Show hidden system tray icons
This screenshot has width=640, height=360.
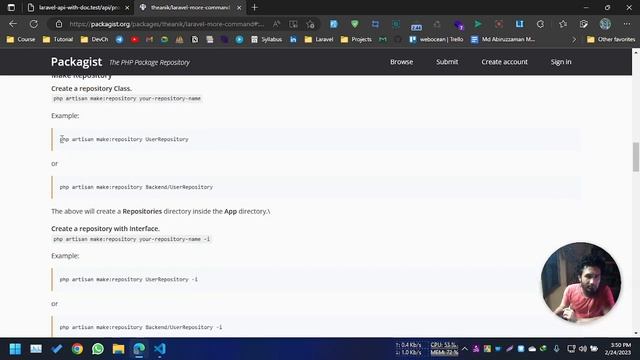[465, 349]
